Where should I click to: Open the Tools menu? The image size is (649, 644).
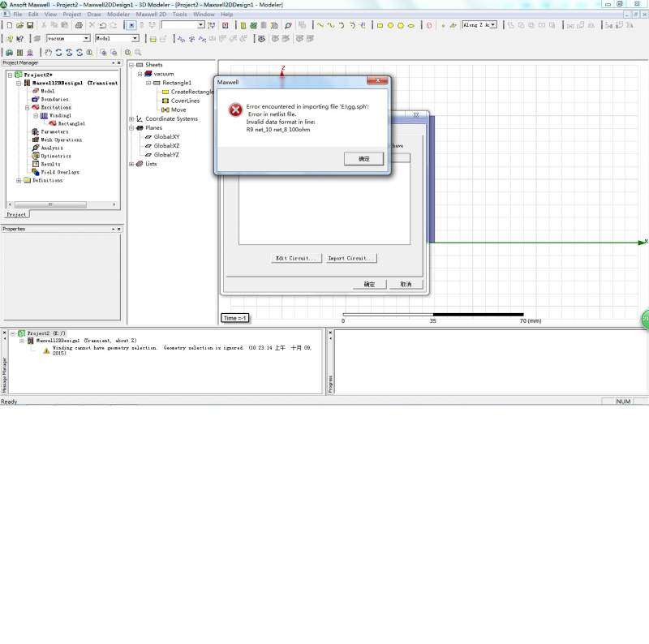(x=179, y=15)
